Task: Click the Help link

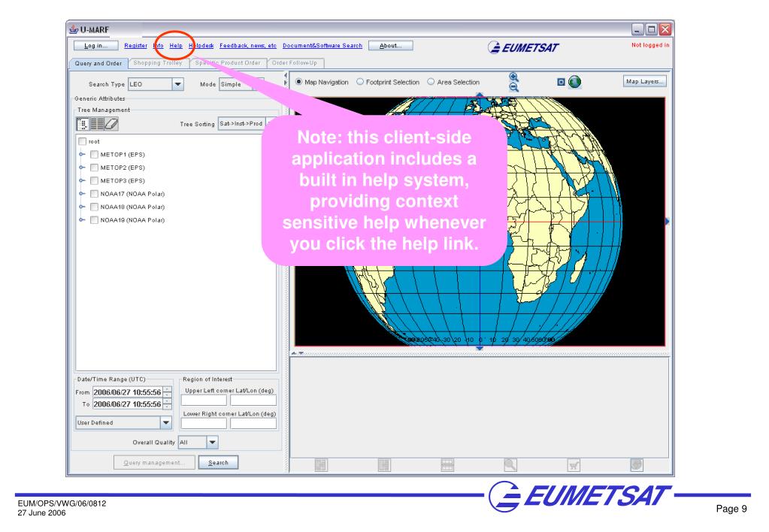Action: [x=176, y=46]
